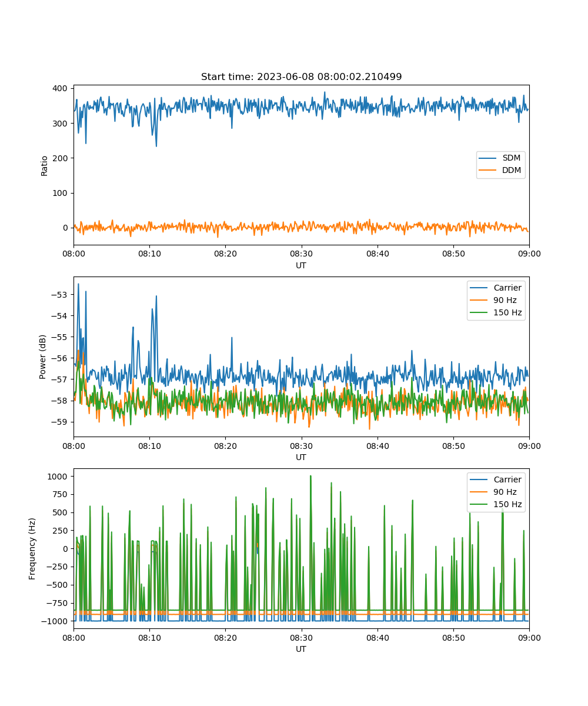Click the blue SDM line sample in legend

coord(489,159)
